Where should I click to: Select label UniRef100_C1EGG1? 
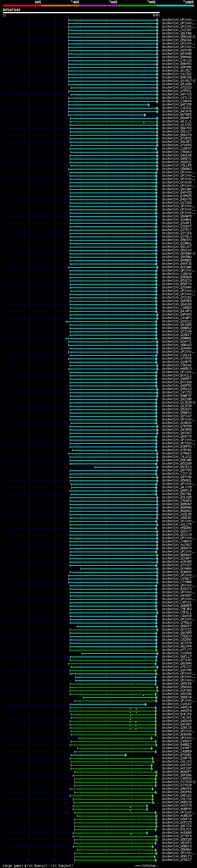click(x=177, y=108)
